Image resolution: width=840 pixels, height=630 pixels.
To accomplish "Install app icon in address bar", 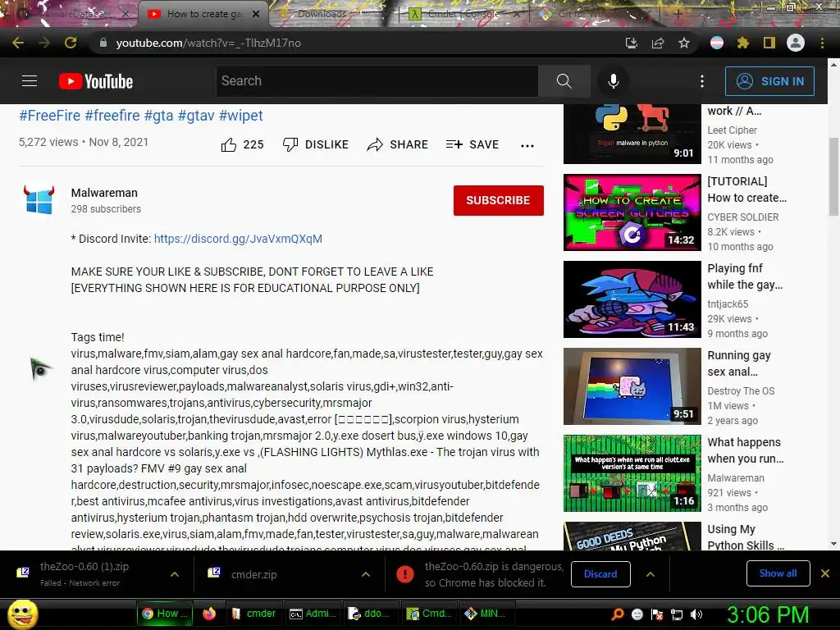I will point(632,43).
